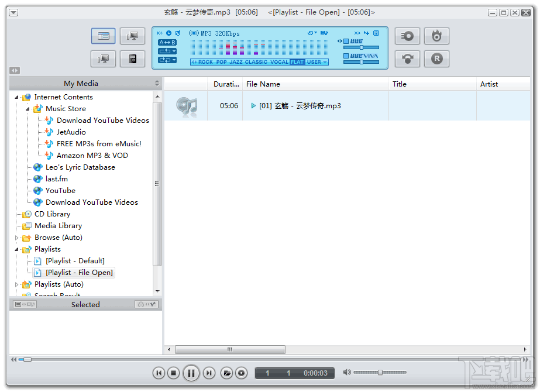Click the playlist note icon in display
Viewport: 540px width, 392px height.
click(324, 33)
